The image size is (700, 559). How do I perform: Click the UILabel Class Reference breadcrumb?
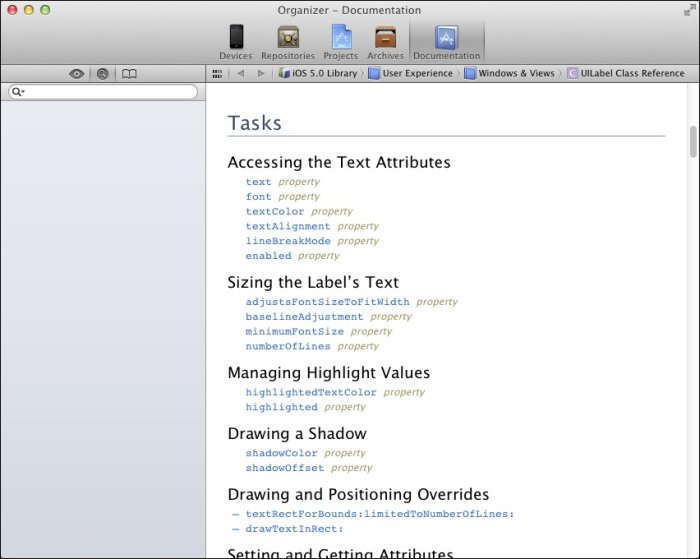pyautogui.click(x=625, y=73)
